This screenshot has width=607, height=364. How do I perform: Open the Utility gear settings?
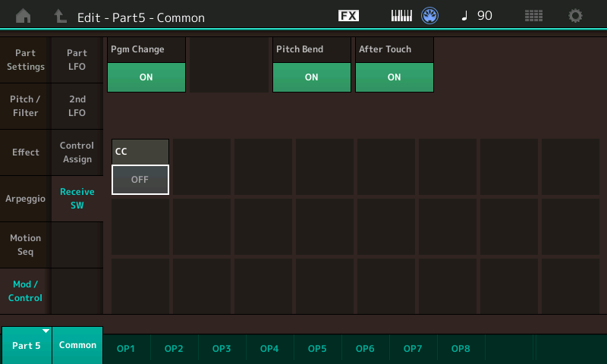(x=576, y=16)
